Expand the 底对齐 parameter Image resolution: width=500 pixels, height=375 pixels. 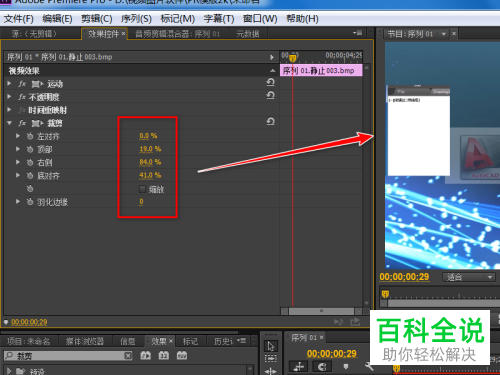click(18, 175)
